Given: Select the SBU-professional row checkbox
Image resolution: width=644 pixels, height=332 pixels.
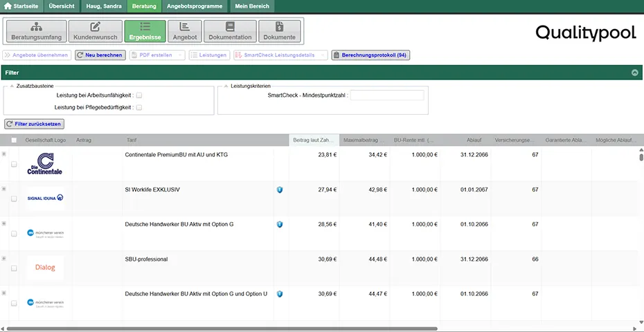Looking at the screenshot, I should 14,268.
